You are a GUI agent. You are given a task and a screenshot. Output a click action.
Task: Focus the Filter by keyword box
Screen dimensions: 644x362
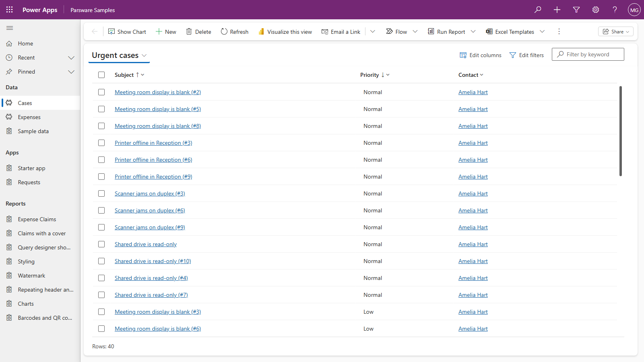point(588,54)
